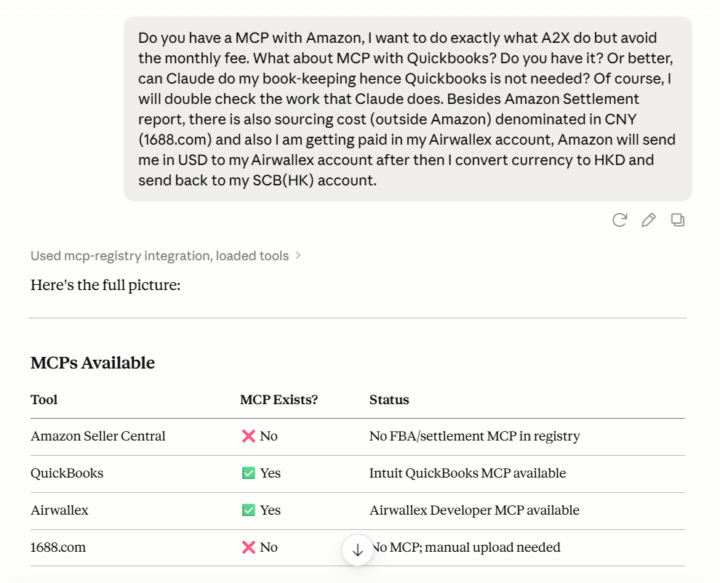Click the user message bubble about Amazon MCP
720x583 pixels.
tap(408, 109)
